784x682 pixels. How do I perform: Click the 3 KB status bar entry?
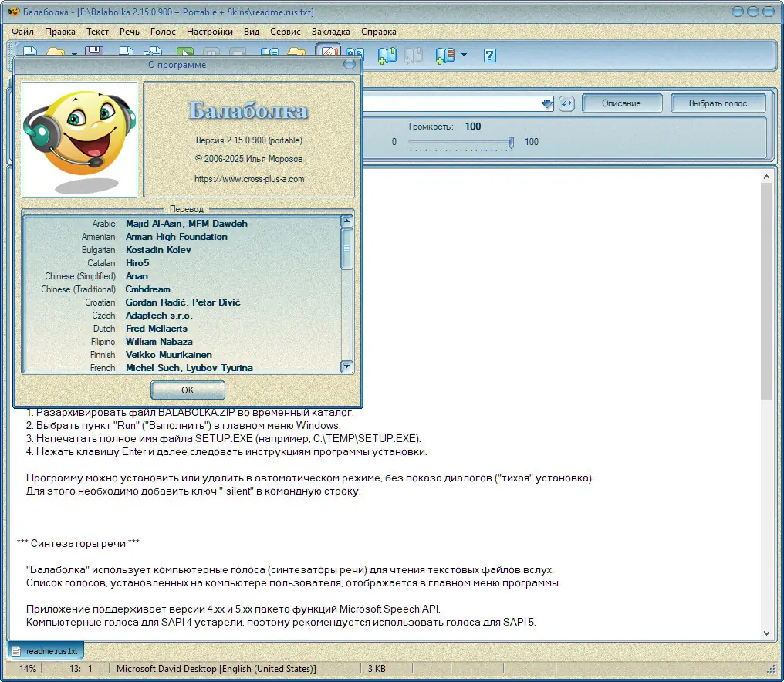pyautogui.click(x=377, y=669)
